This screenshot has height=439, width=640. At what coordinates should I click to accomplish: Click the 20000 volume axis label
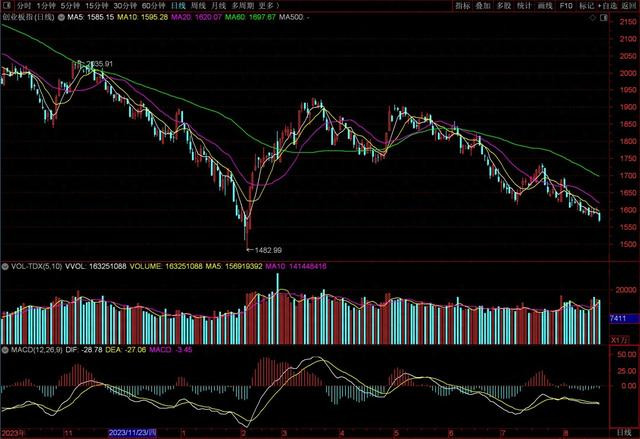pos(626,290)
